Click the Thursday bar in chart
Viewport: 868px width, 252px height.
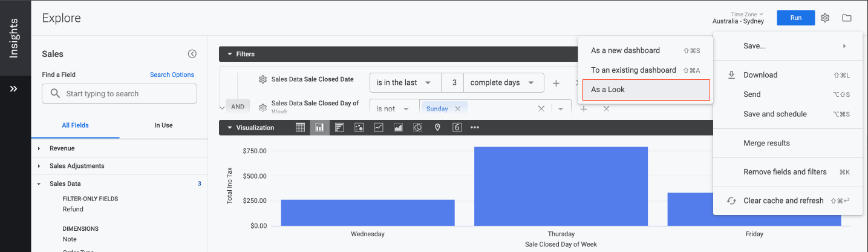(x=561, y=186)
